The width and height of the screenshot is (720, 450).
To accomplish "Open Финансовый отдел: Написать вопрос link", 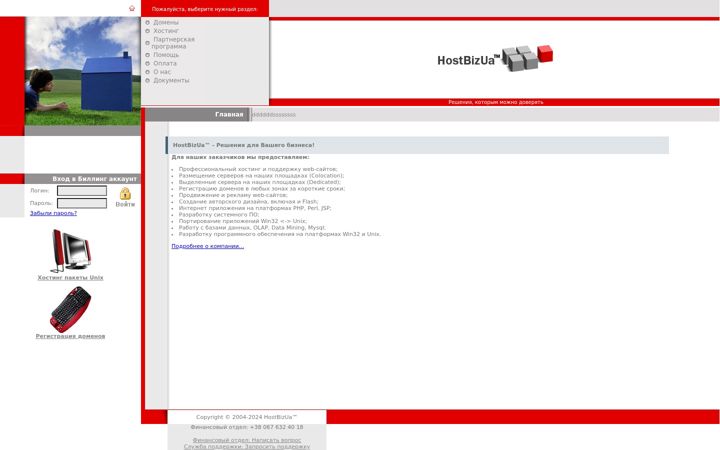I will (247, 440).
